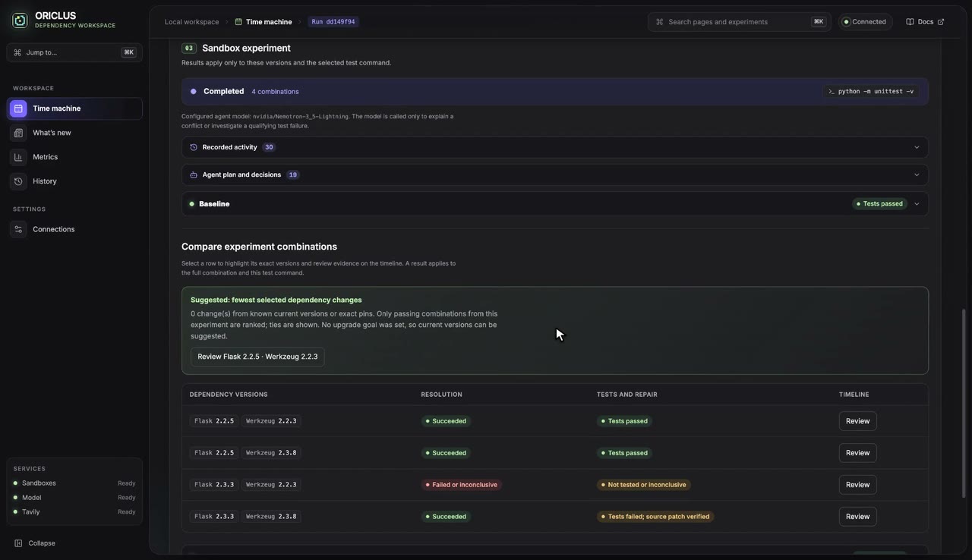Click the What's new newspaper icon
972x560 pixels.
pos(18,133)
